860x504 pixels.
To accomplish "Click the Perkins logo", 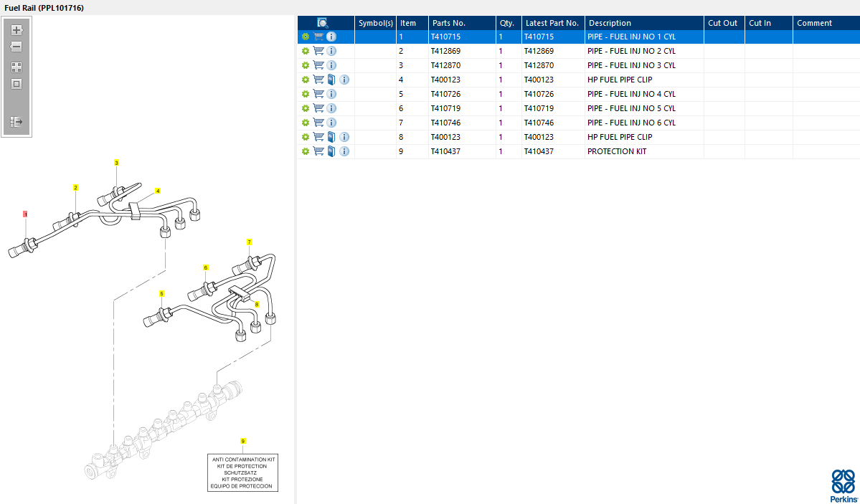I will pos(843,485).
